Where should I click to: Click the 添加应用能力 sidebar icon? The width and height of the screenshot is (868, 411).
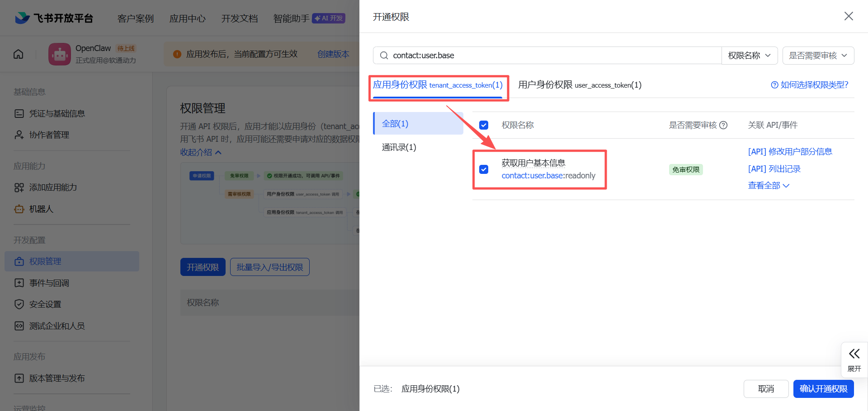(x=19, y=187)
